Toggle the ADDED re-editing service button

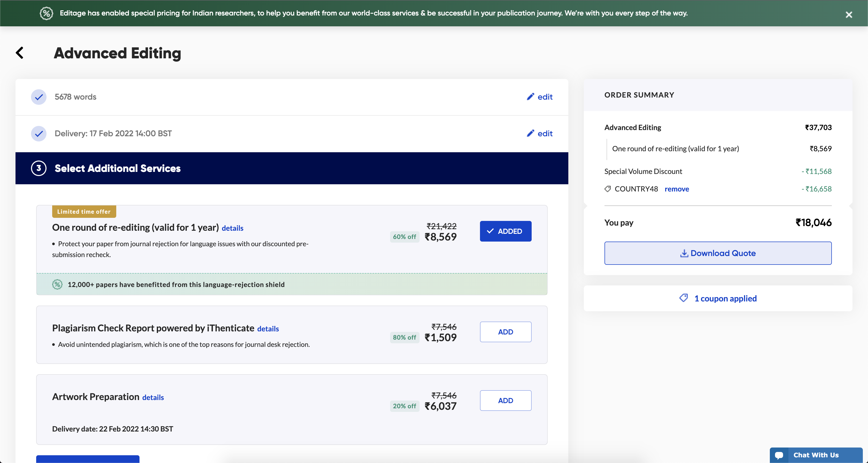tap(506, 231)
